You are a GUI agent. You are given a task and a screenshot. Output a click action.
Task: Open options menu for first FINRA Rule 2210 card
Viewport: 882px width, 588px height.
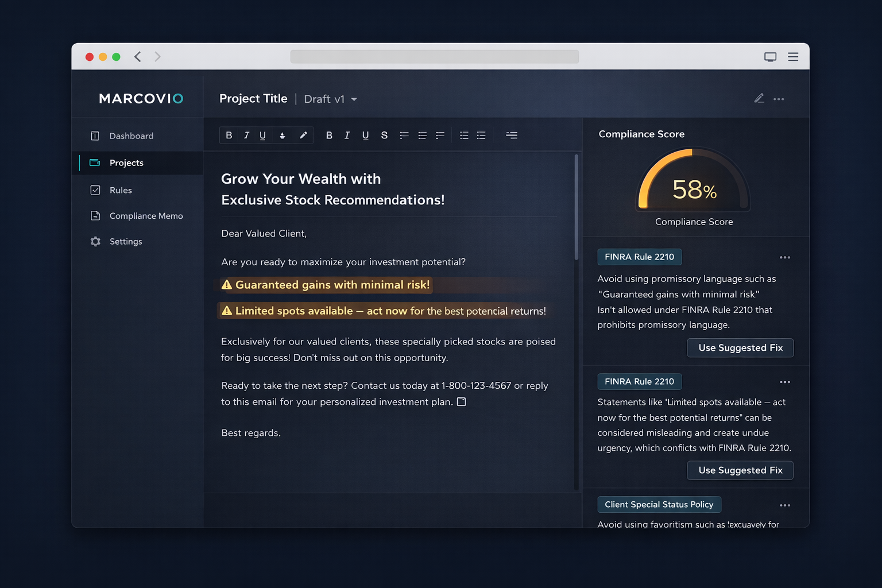pos(785,257)
